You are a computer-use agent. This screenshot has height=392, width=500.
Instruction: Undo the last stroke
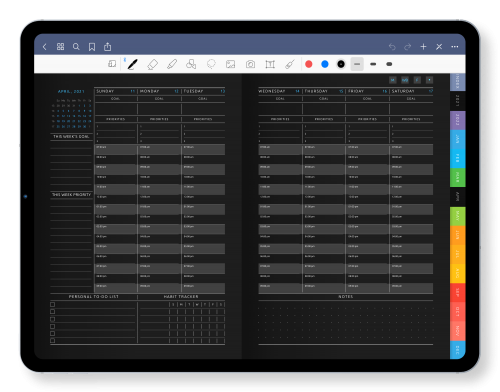click(392, 47)
